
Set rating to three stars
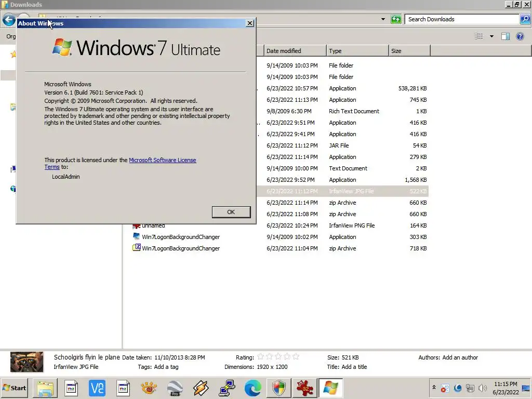[278, 357]
